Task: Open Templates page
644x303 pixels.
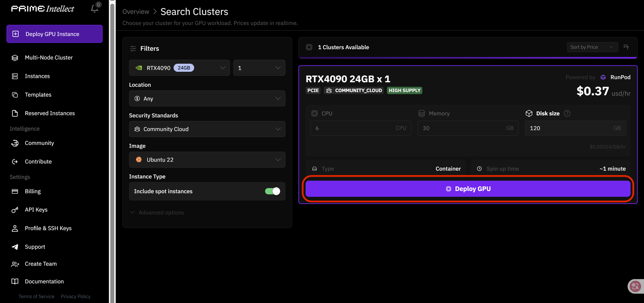Action: click(x=38, y=95)
